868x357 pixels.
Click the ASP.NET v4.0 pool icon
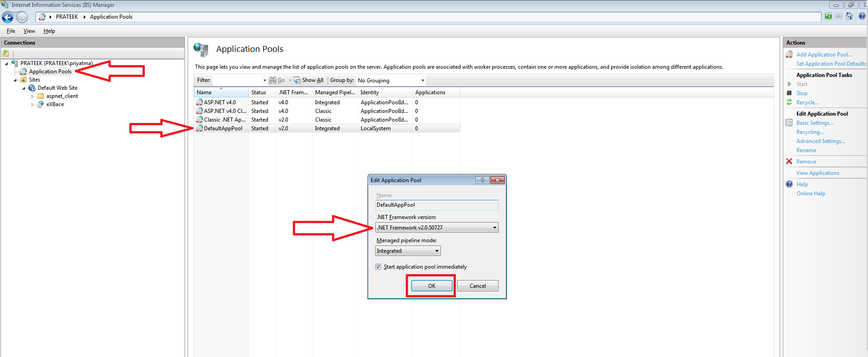(199, 102)
